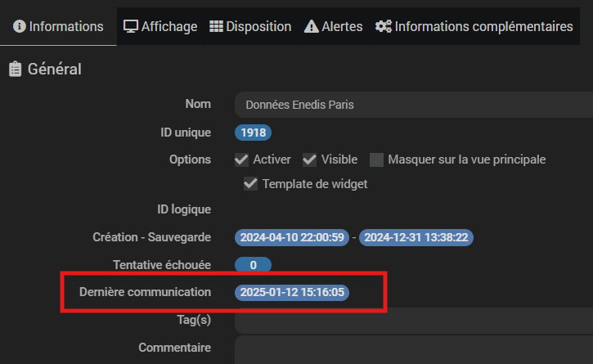Click the Informations tab info icon
593x364 pixels.
[x=20, y=27]
